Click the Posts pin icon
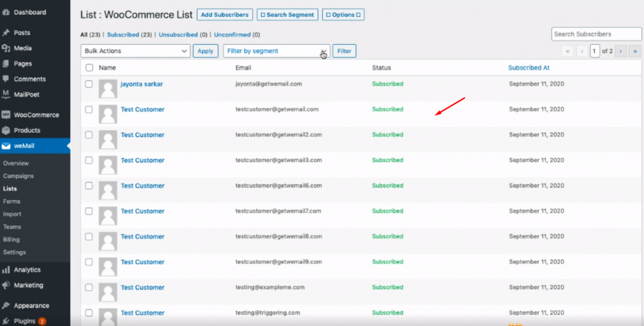Screen dimensions: 644x326 [x=6, y=33]
